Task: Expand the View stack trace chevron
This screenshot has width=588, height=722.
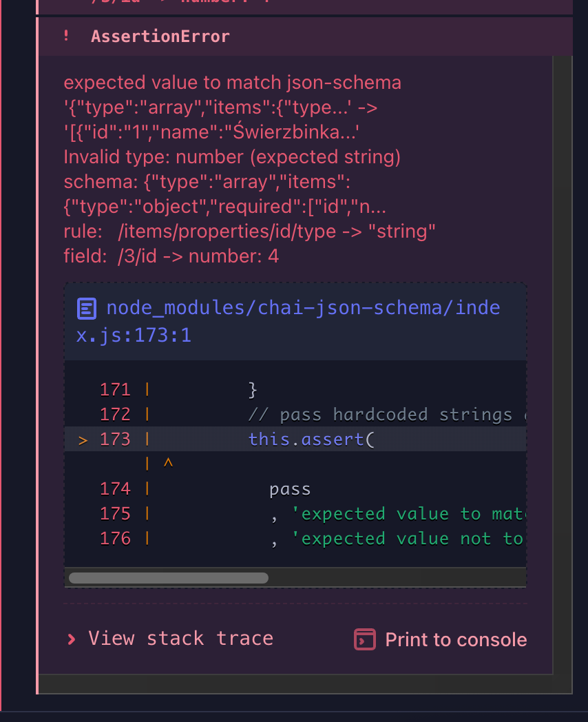Action: 71,639
